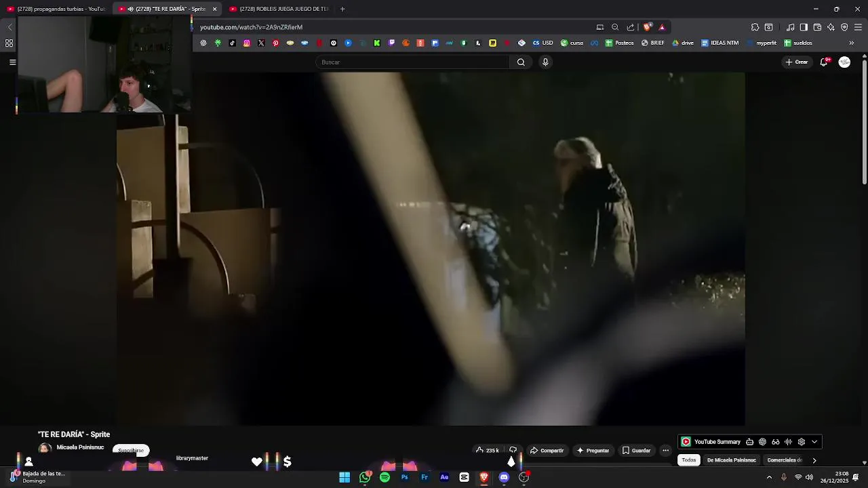The width and height of the screenshot is (868, 488).
Task: Open YouTube hamburger guide menu
Action: pyautogui.click(x=12, y=62)
